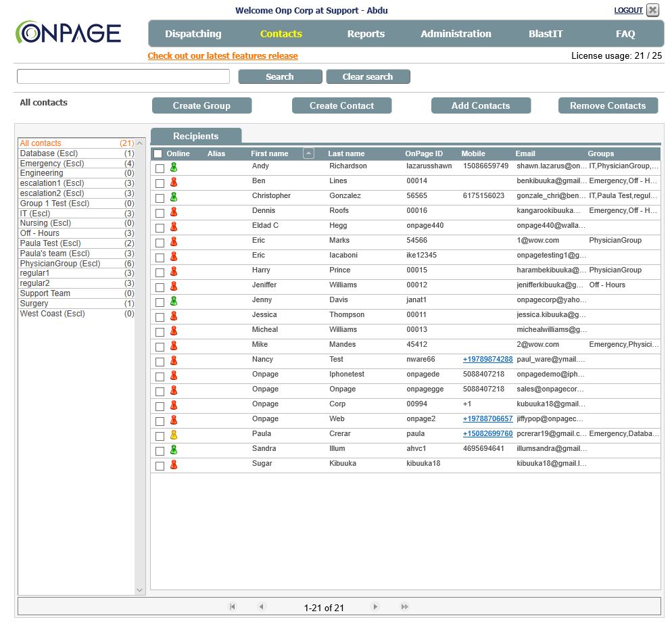
Task: Switch to the Recipients tab
Action: [196, 136]
